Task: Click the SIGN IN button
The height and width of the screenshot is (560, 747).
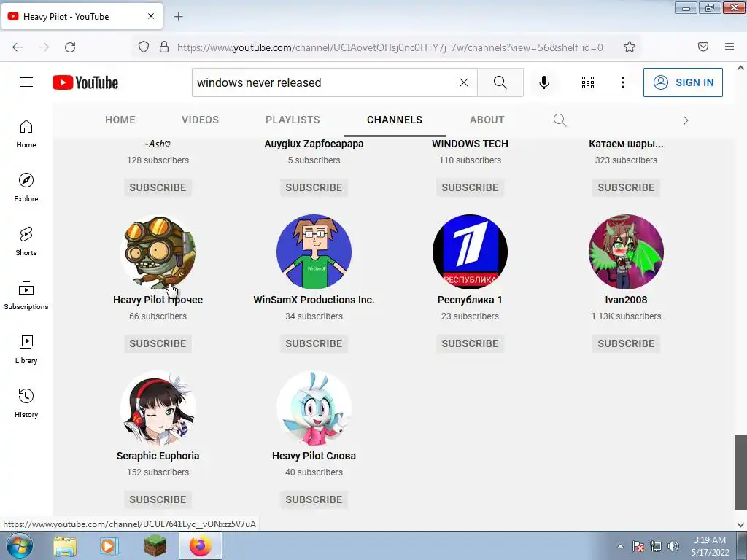Action: 683,82
